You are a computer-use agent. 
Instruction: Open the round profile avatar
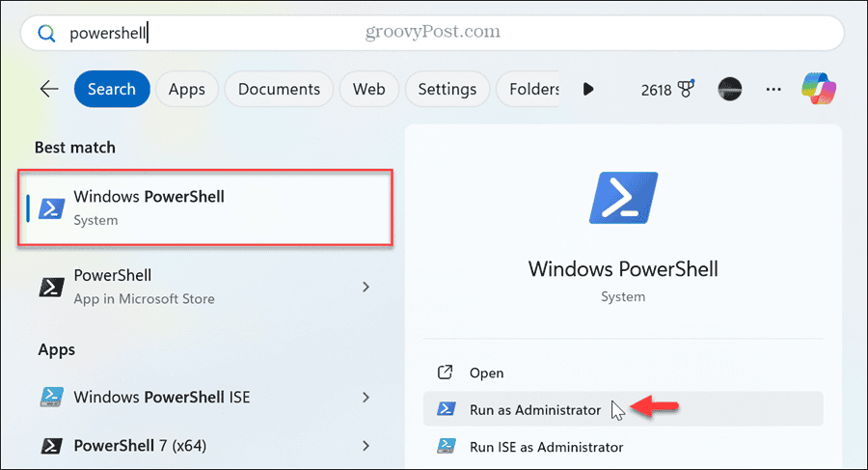click(730, 89)
